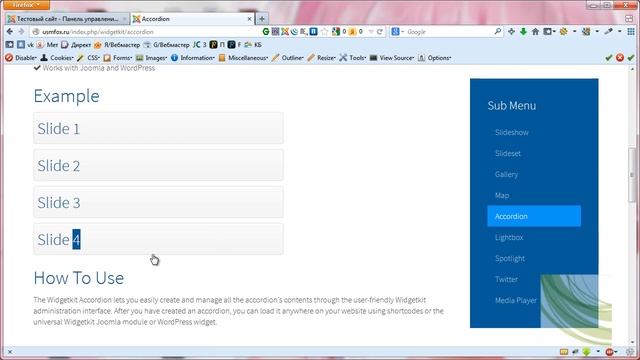
Task: Open the Firefox menu button
Action: [x=25, y=5]
